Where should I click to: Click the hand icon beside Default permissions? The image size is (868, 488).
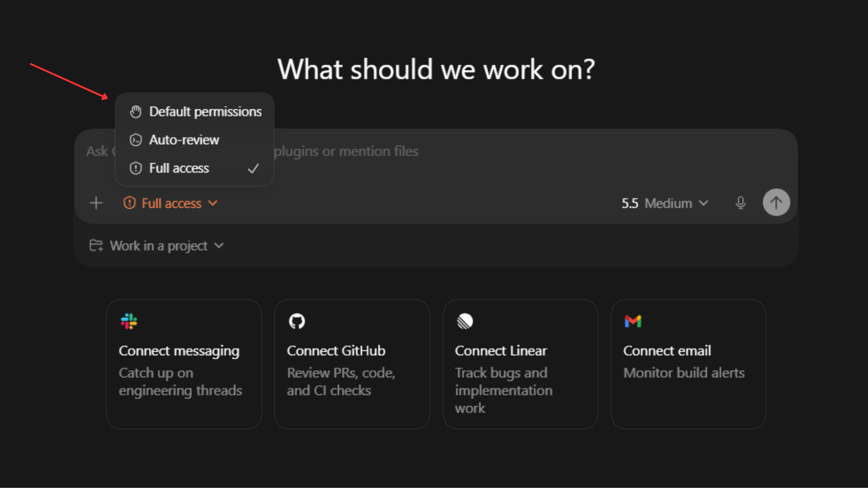(x=136, y=112)
